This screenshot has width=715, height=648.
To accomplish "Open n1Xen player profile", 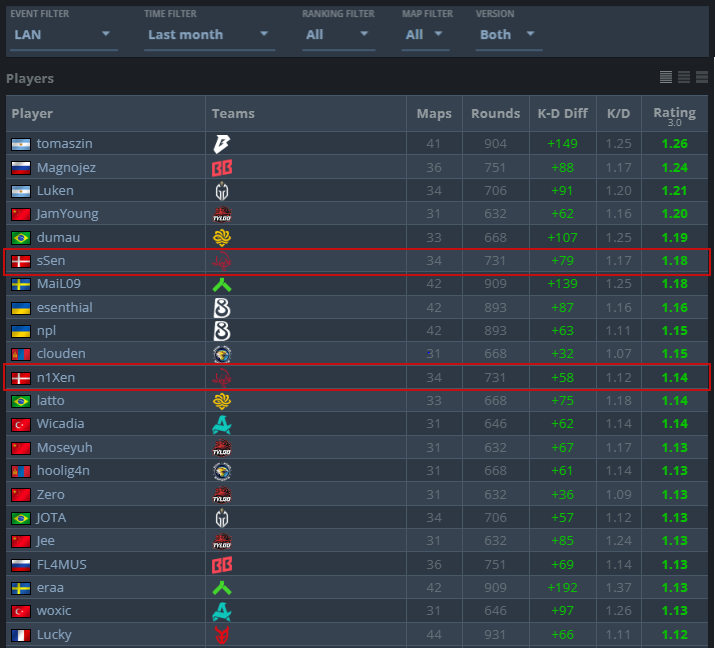I will 56,378.
